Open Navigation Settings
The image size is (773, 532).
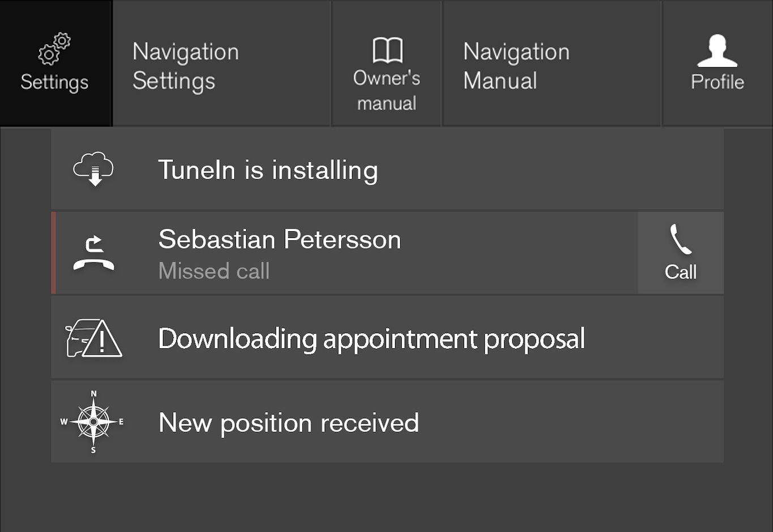pos(186,66)
